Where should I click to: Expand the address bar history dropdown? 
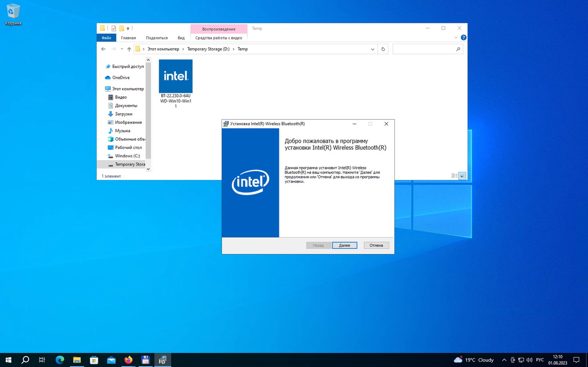(372, 49)
